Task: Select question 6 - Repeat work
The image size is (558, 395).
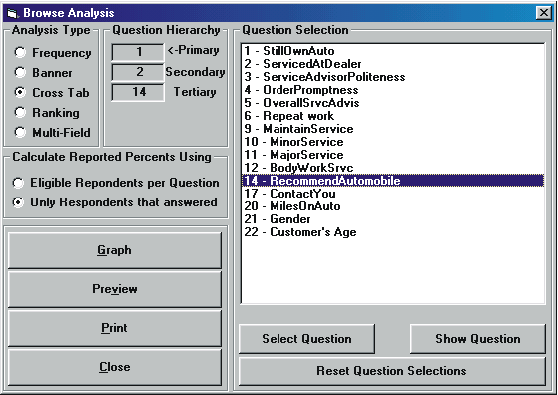Action: pyautogui.click(x=393, y=116)
